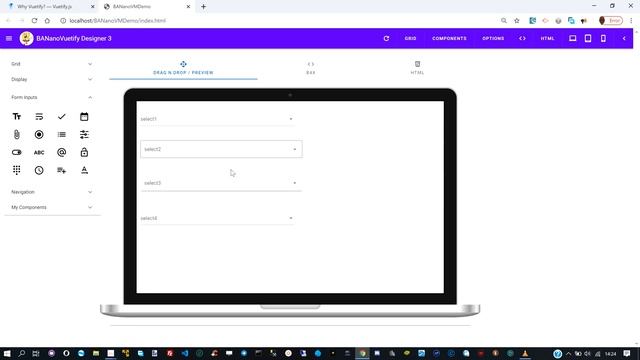Select the playlist add component icon
Screen dimensions: 640x360
click(x=62, y=170)
